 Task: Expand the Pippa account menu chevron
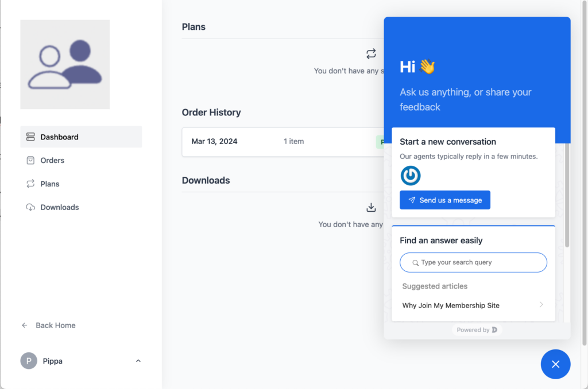[138, 361]
